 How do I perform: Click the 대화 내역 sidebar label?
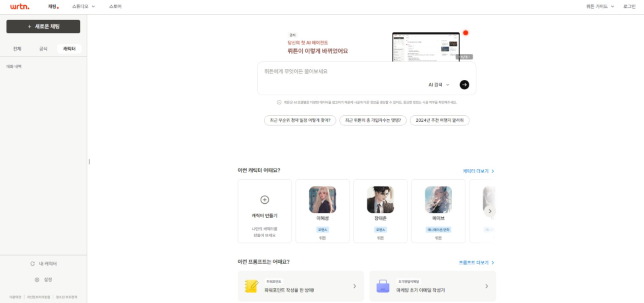[14, 67]
